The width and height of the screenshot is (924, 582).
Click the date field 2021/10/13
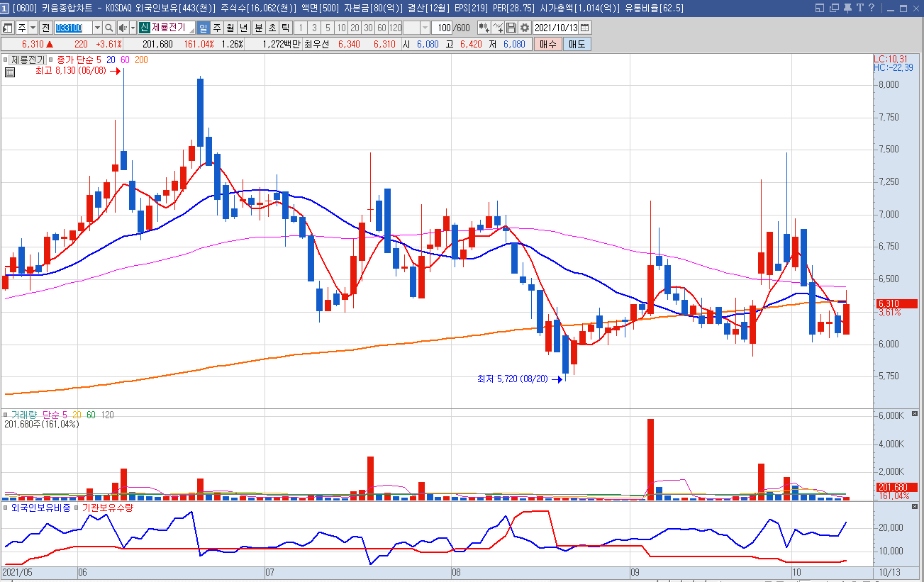(x=556, y=28)
